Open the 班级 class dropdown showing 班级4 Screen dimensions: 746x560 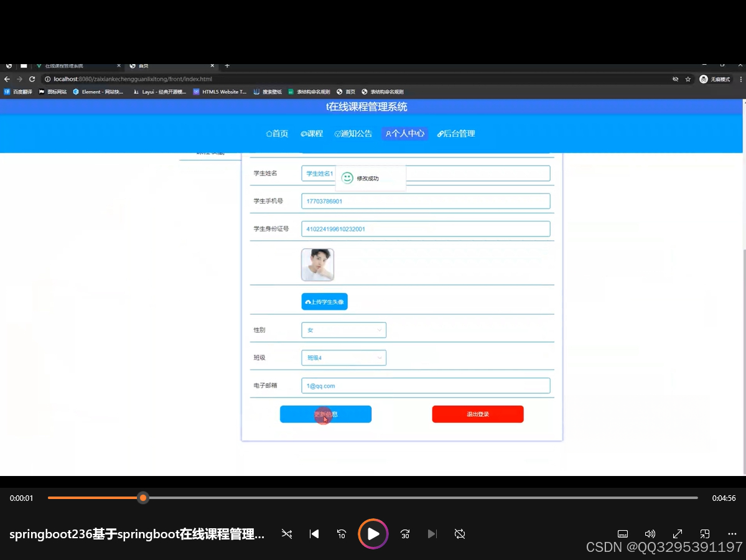click(343, 357)
